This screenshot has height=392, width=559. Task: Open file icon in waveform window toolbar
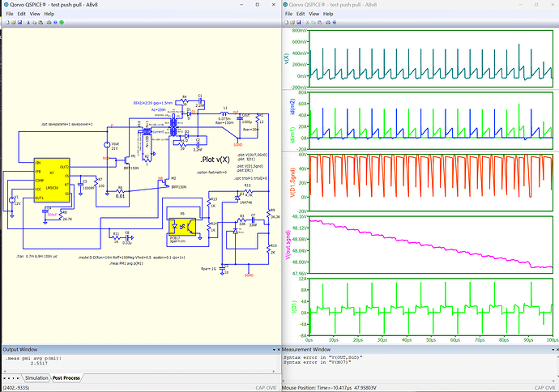(x=292, y=23)
